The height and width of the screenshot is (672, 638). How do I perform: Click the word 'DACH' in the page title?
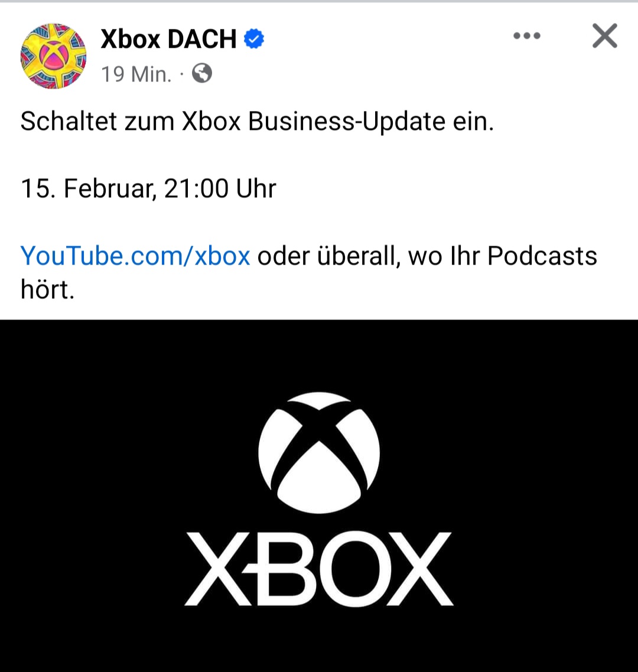tap(202, 39)
